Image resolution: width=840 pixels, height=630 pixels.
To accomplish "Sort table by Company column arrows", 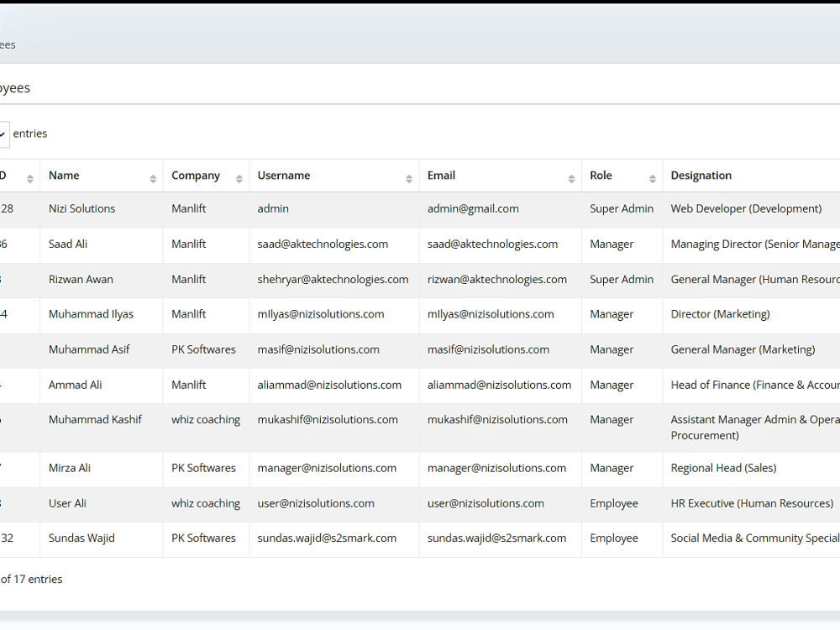I will coord(239,179).
